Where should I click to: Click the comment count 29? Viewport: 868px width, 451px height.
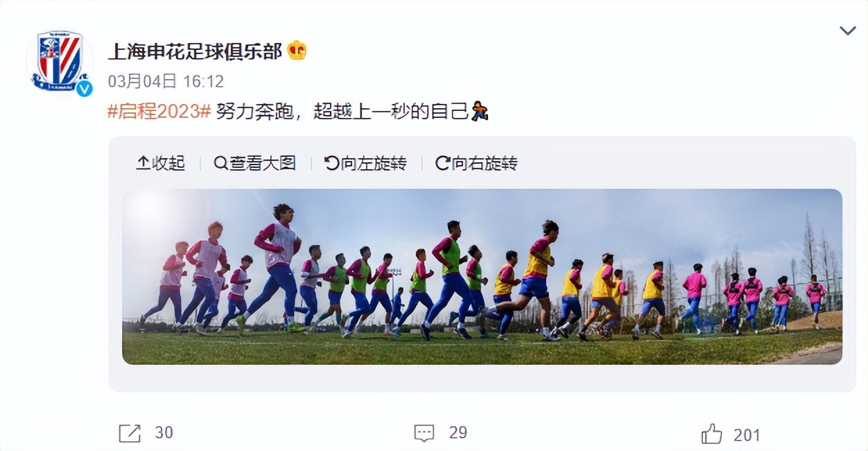coord(458,433)
